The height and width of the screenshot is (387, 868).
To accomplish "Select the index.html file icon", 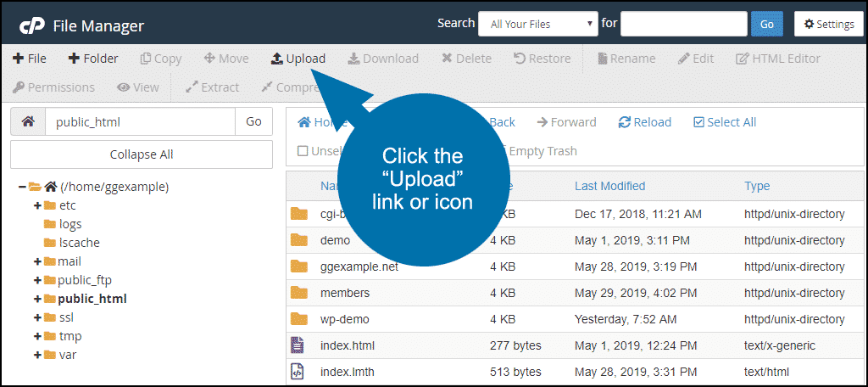I will coord(298,345).
